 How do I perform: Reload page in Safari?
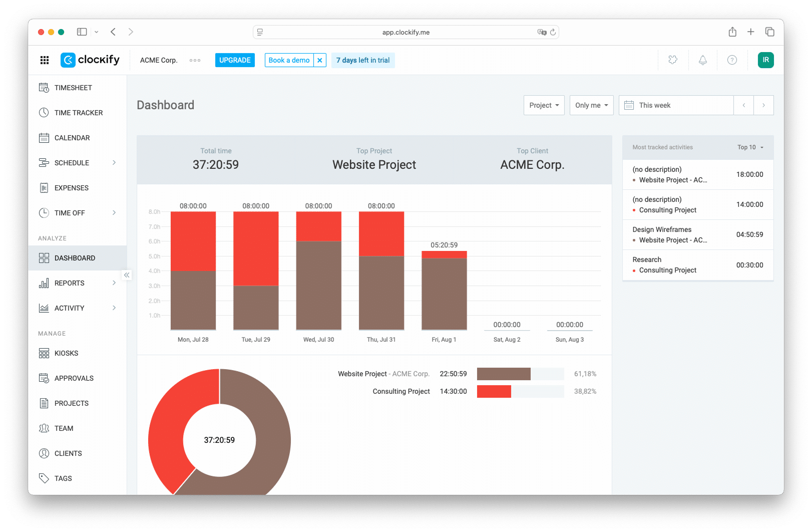553,32
